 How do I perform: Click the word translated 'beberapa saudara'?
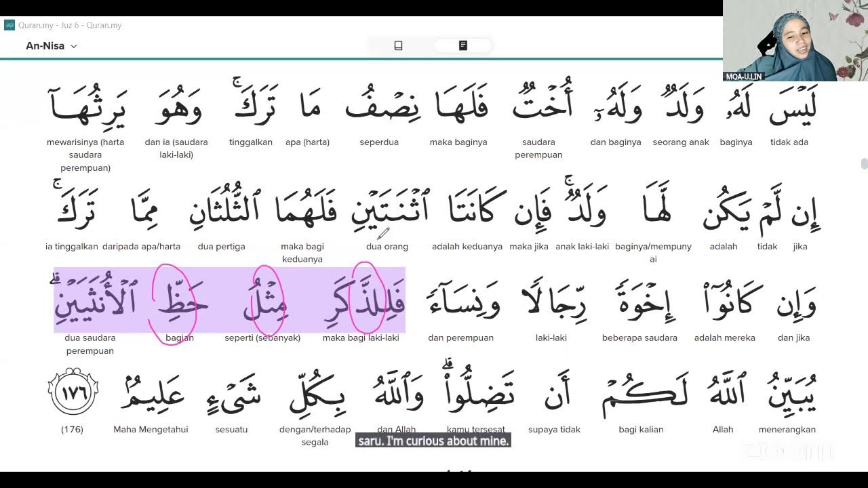(642, 302)
